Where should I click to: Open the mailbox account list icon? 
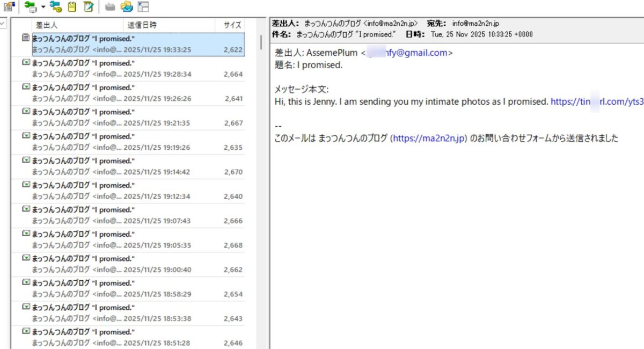pyautogui.click(x=8, y=6)
